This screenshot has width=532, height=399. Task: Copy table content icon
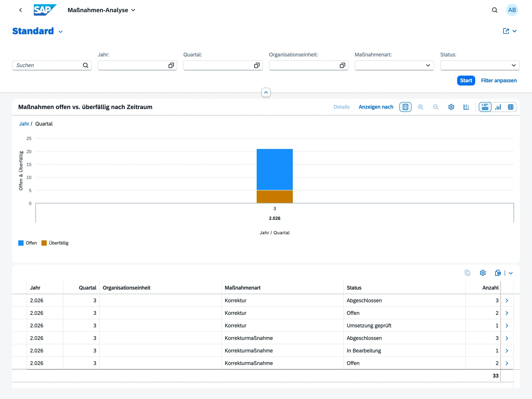[467, 273]
